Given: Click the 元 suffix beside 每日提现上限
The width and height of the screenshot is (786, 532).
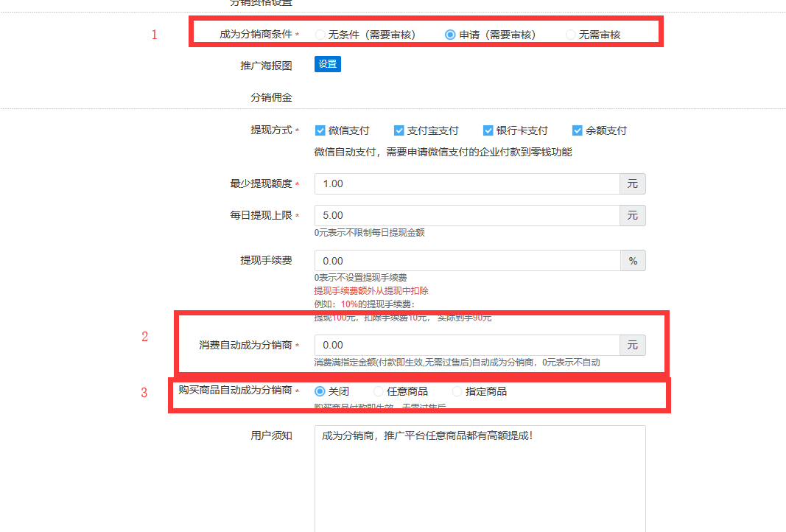Looking at the screenshot, I should point(633,215).
